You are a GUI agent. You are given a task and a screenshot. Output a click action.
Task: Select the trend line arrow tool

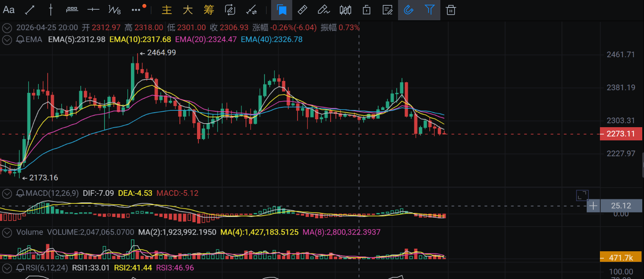click(30, 10)
